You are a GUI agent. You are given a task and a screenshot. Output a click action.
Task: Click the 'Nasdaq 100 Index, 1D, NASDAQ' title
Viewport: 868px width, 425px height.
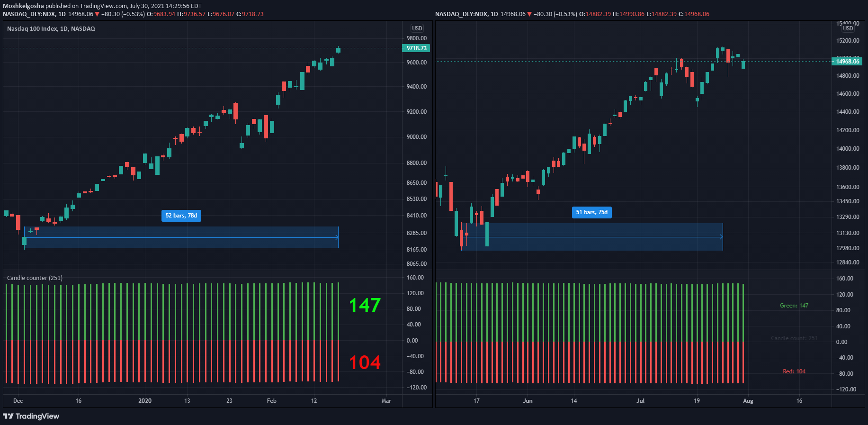coord(51,29)
